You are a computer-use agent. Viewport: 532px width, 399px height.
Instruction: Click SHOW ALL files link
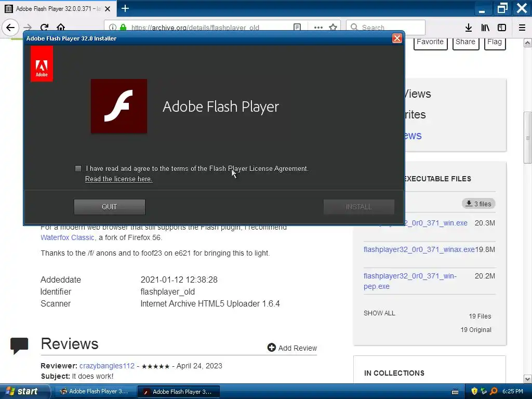click(379, 313)
